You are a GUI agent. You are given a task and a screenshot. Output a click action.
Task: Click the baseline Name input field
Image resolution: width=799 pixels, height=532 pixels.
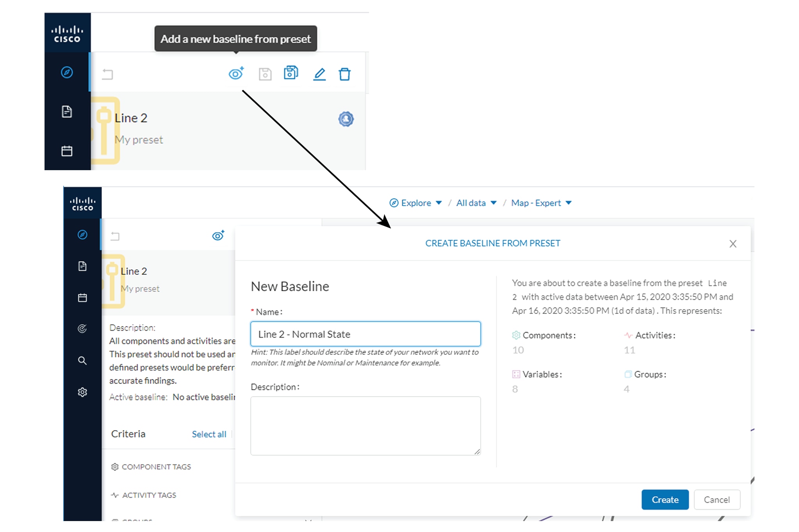(365, 334)
